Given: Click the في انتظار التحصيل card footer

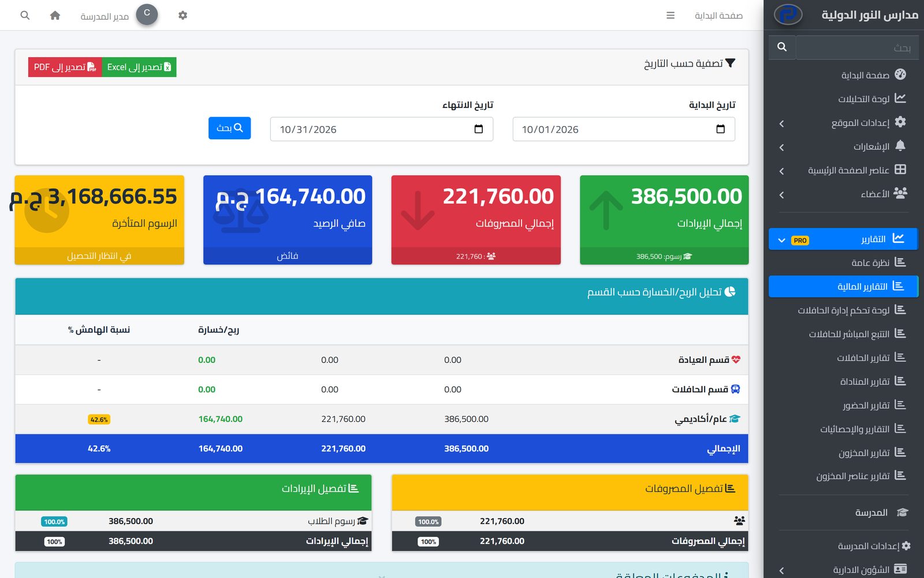Looking at the screenshot, I should pyautogui.click(x=99, y=256).
